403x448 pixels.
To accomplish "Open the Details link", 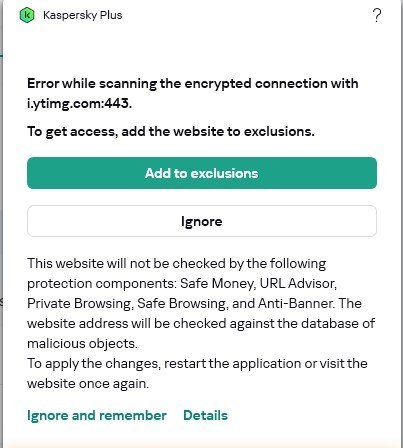I will [205, 415].
